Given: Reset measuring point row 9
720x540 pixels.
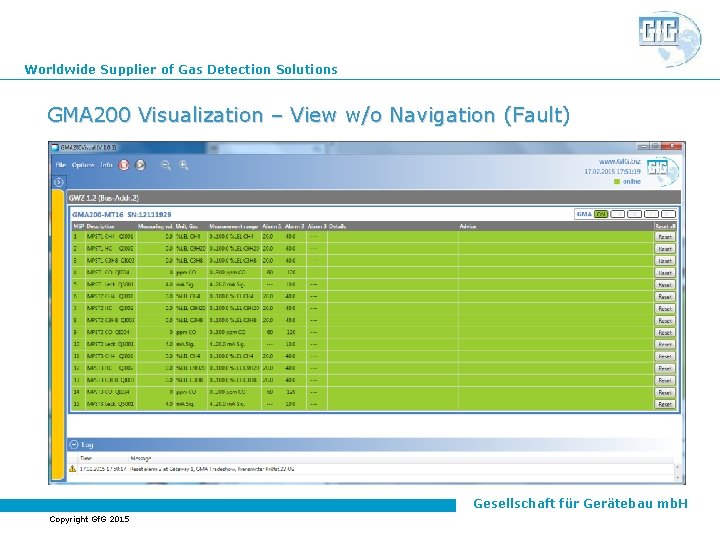Looking at the screenshot, I should (x=665, y=332).
